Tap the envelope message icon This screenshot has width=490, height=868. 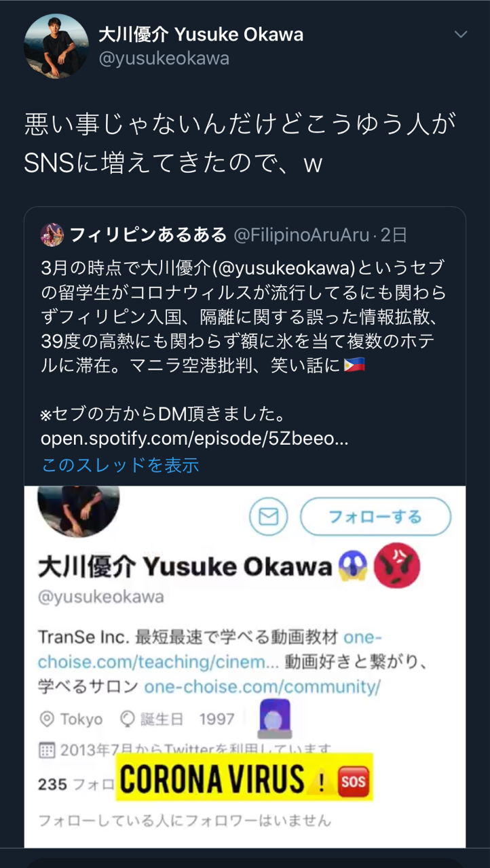[x=269, y=517]
